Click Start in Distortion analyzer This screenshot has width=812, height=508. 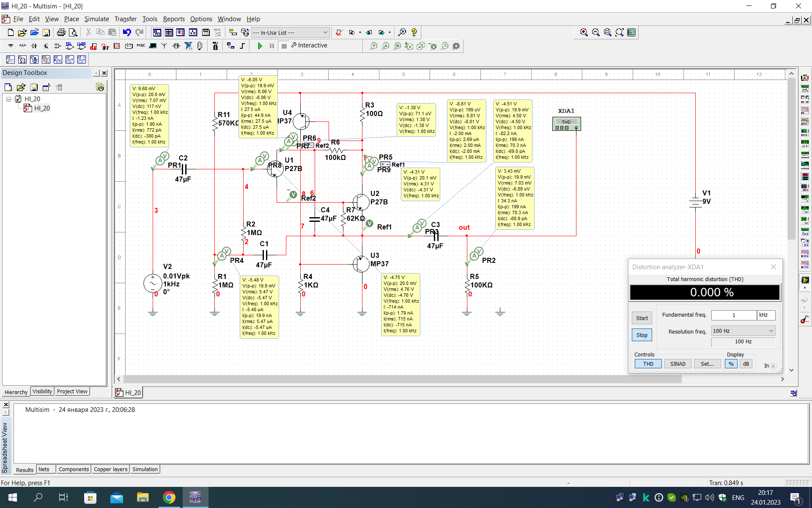click(x=642, y=318)
